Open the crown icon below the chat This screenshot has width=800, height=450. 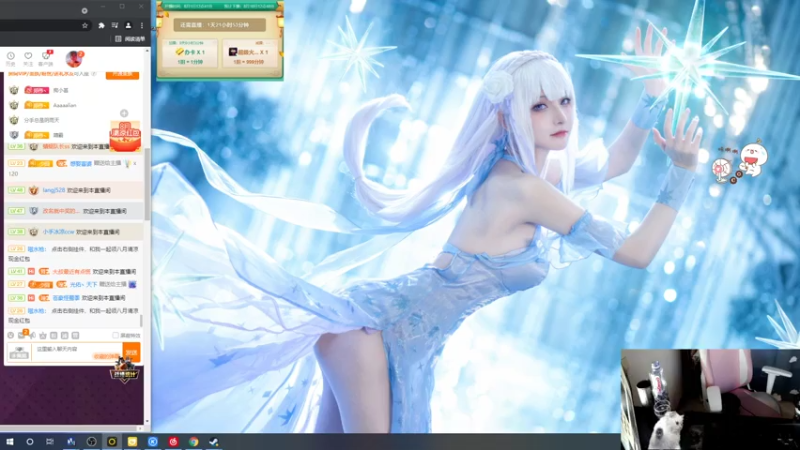[43, 335]
